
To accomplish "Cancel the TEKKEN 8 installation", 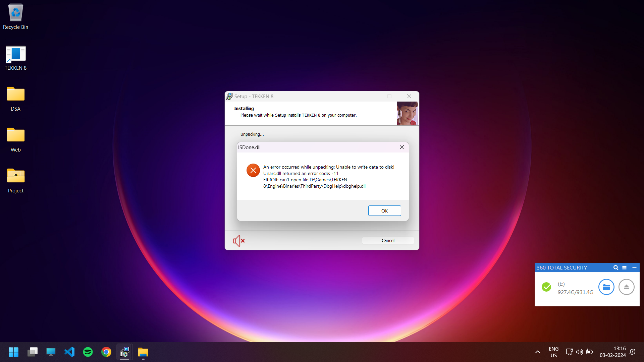I will click(388, 240).
